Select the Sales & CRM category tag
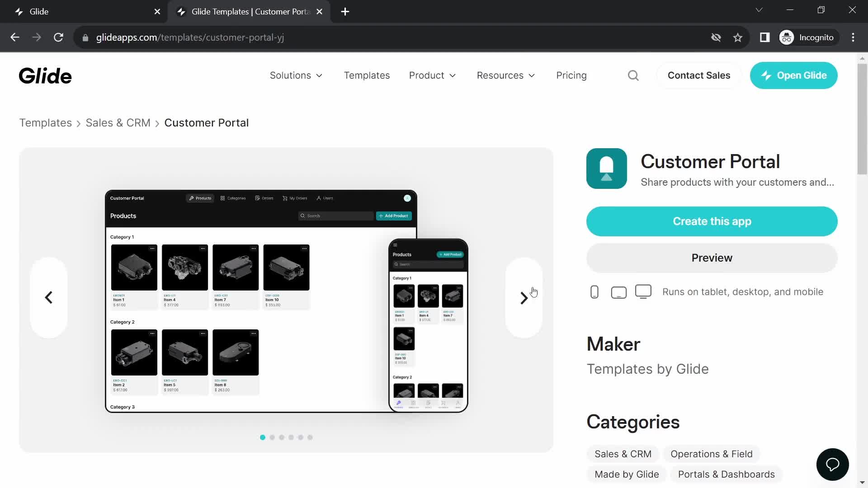868x488 pixels. pyautogui.click(x=623, y=454)
